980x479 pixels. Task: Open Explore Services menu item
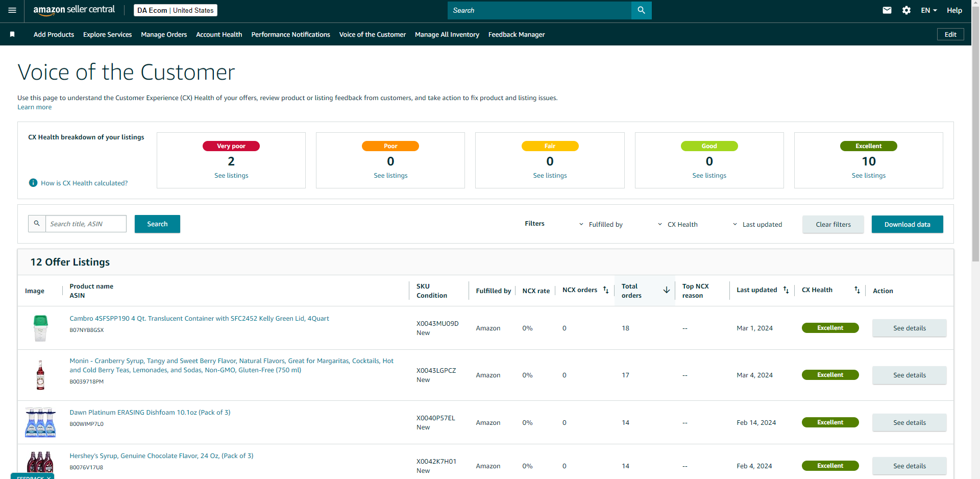click(x=107, y=34)
